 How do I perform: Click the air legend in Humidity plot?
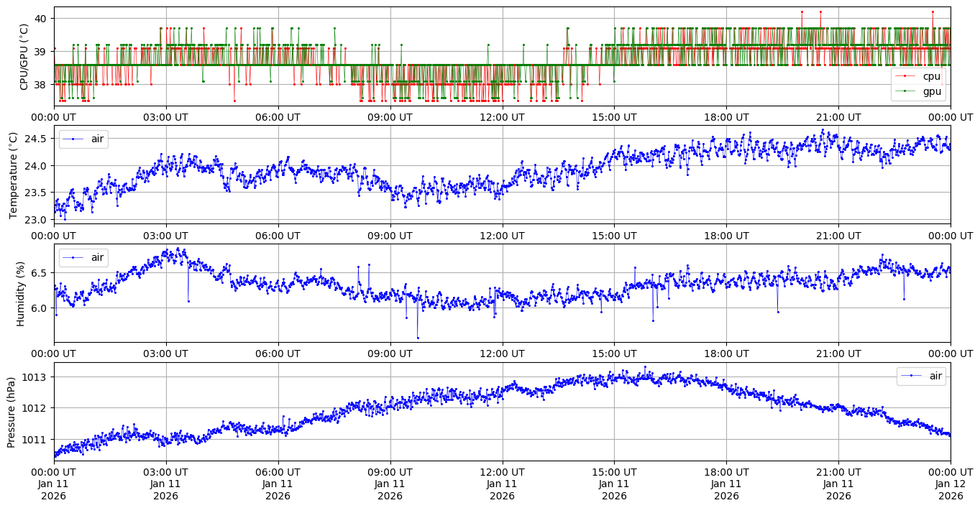click(x=83, y=257)
